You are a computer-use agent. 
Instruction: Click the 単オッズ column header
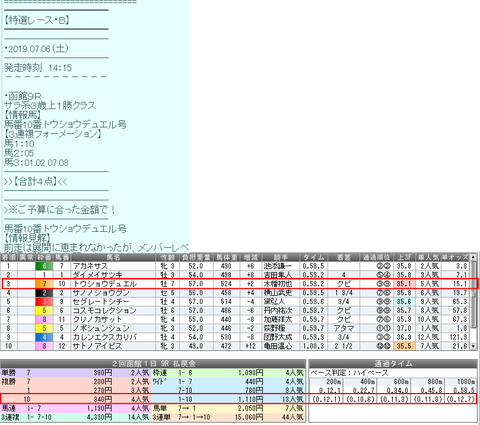coord(455,257)
